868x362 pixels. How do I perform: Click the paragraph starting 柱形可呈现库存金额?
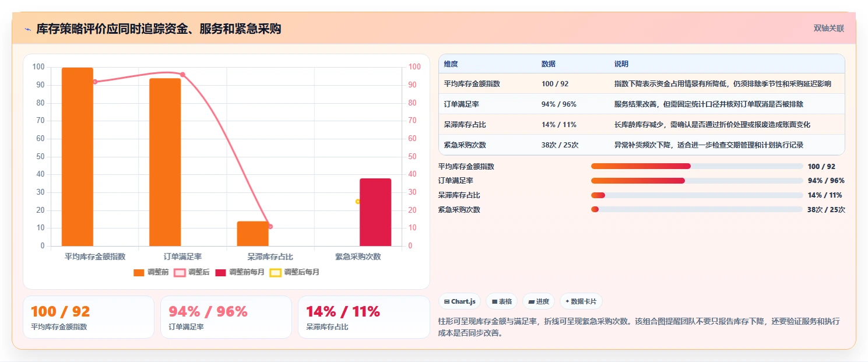639,328
